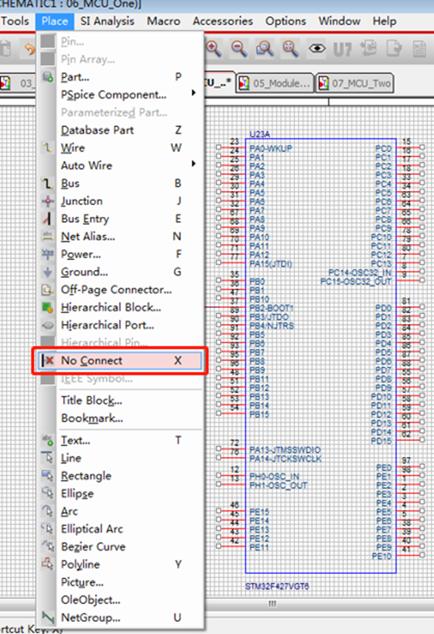Switch to the 07_MCU_Two tab
The image size is (434, 634).
[x=355, y=83]
